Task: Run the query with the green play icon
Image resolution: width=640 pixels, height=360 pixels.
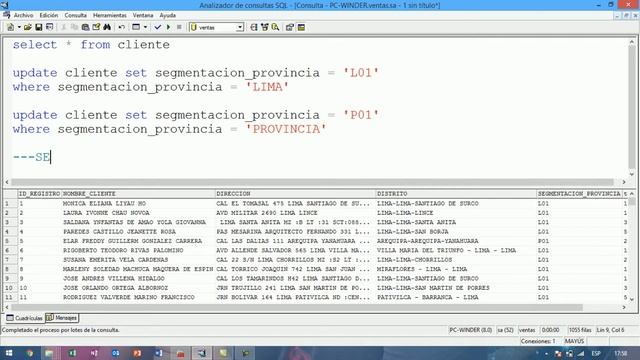Action: (168, 27)
